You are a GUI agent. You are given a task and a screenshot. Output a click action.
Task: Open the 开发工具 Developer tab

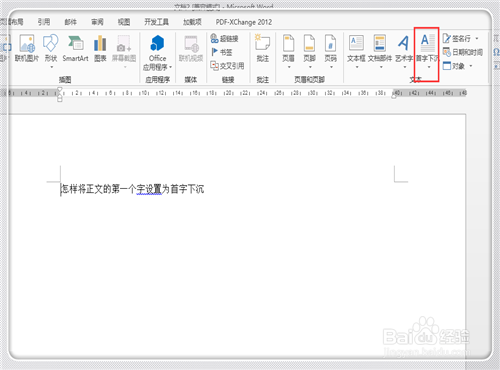click(x=156, y=22)
